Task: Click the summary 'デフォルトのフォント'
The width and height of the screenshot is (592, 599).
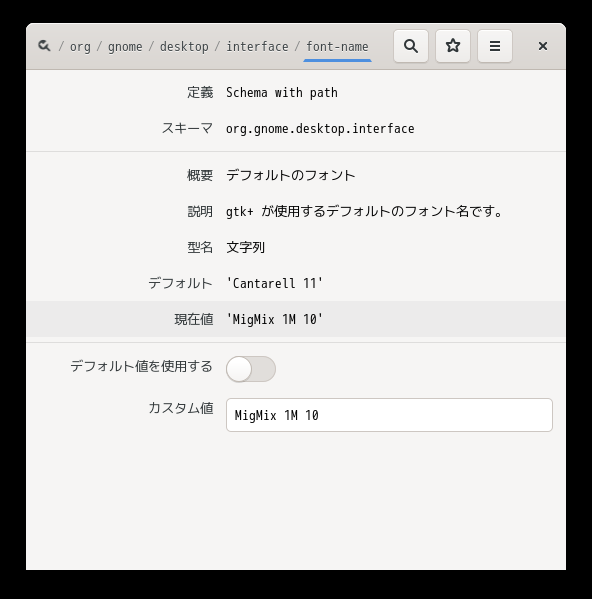Action: point(291,175)
